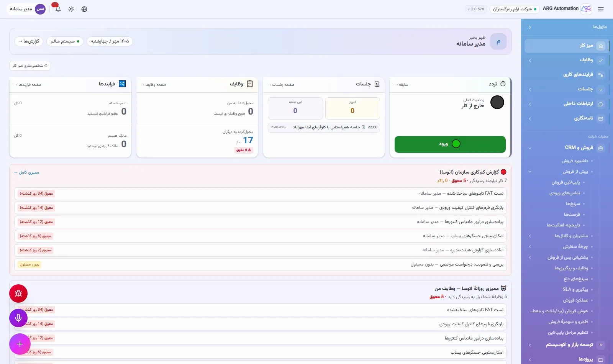
Task: Click the نامه‌نگاری envelope icon
Action: coord(600,118)
